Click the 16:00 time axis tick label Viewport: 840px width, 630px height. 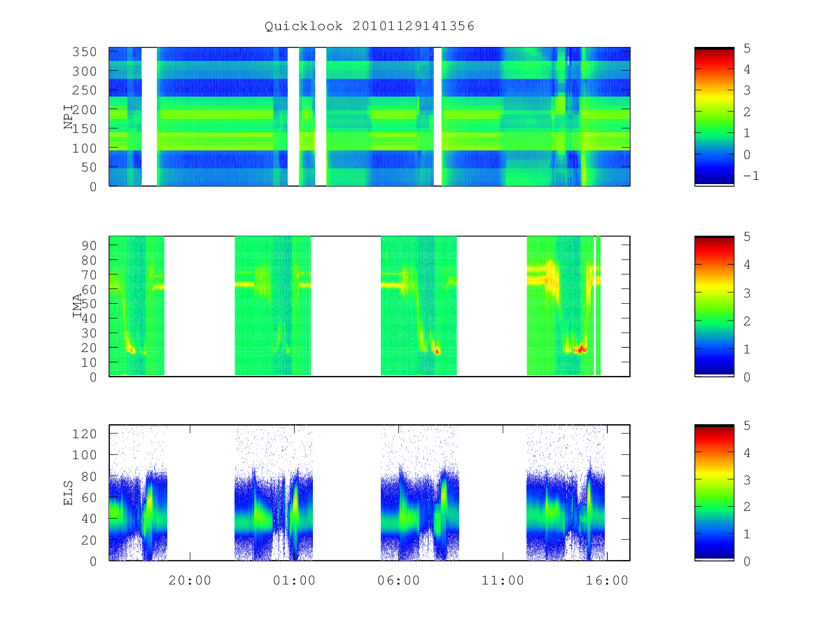pos(607,580)
